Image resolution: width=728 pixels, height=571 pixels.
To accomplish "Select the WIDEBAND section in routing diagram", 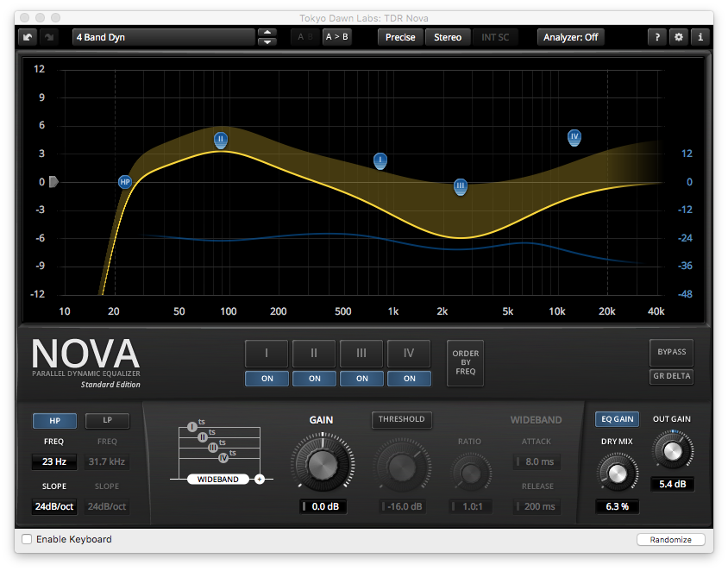I will 217,479.
